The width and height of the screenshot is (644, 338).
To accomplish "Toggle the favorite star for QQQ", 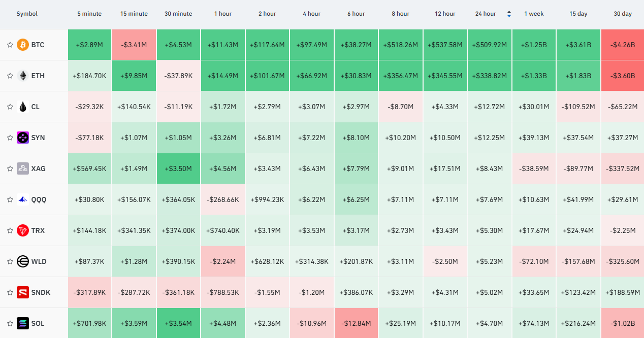I will (x=10, y=199).
